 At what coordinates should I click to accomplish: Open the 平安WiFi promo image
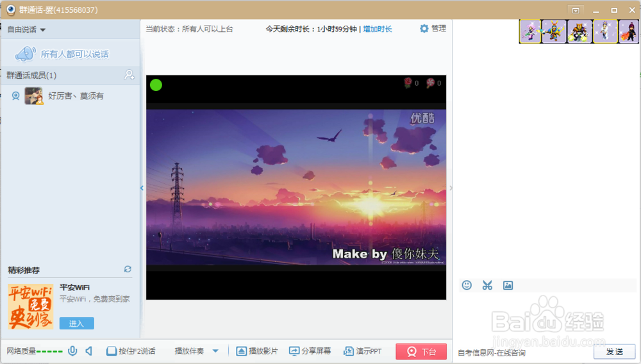pyautogui.click(x=31, y=306)
